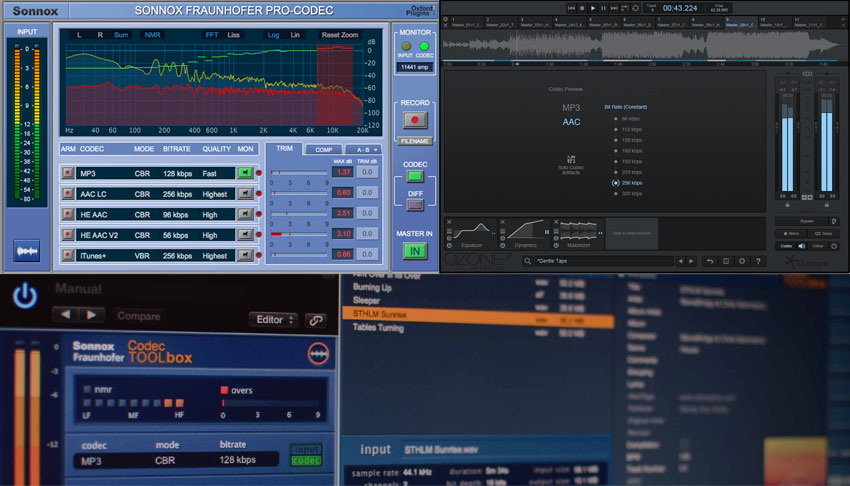Screen dimensions: 850x486
Task: Select the 128 kbps bit rate in Ozone
Action: pyautogui.click(x=627, y=140)
